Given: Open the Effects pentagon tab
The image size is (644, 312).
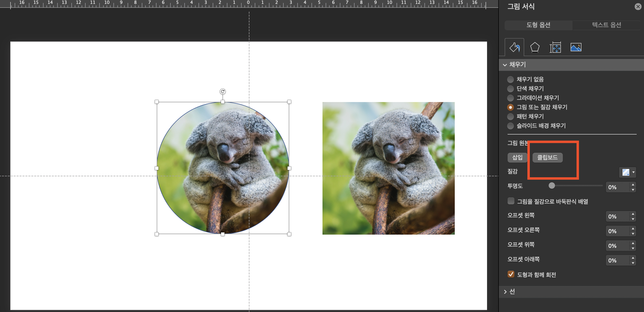Looking at the screenshot, I should tap(535, 47).
